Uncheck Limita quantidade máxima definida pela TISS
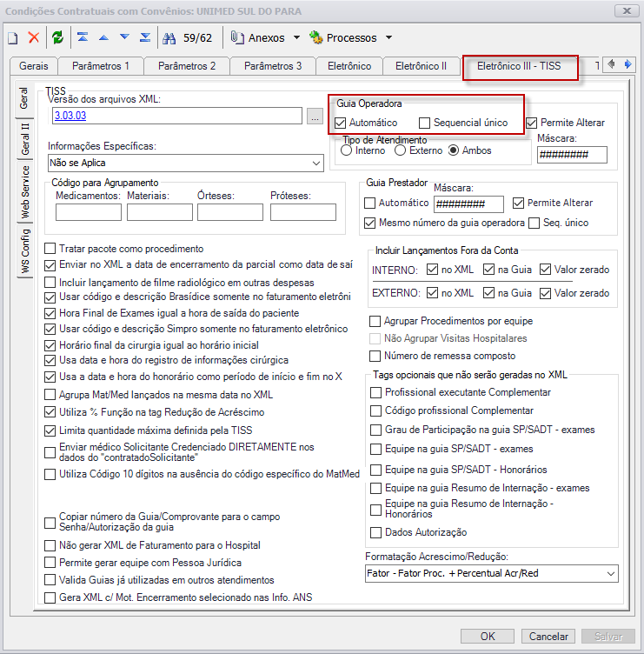 [x=50, y=430]
